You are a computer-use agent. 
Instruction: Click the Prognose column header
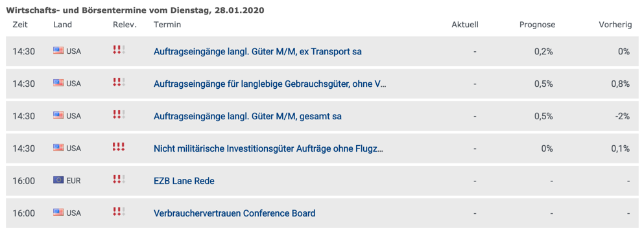coord(537,25)
